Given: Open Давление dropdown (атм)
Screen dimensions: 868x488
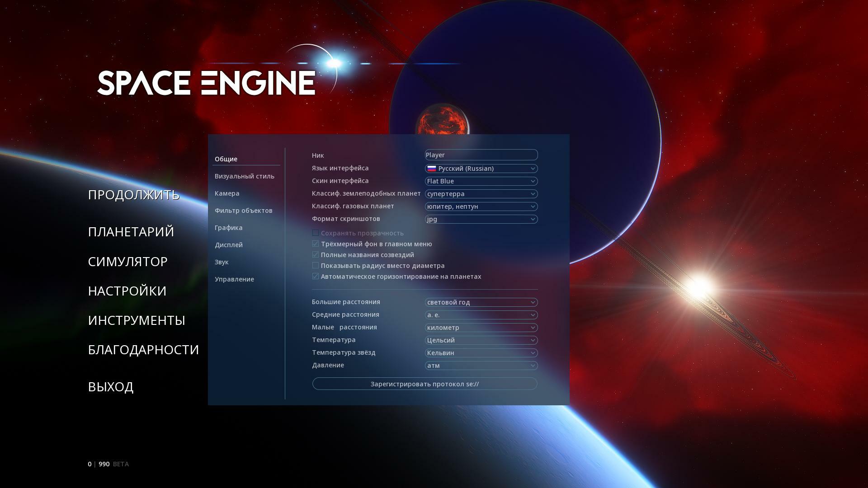Looking at the screenshot, I should [x=481, y=366].
